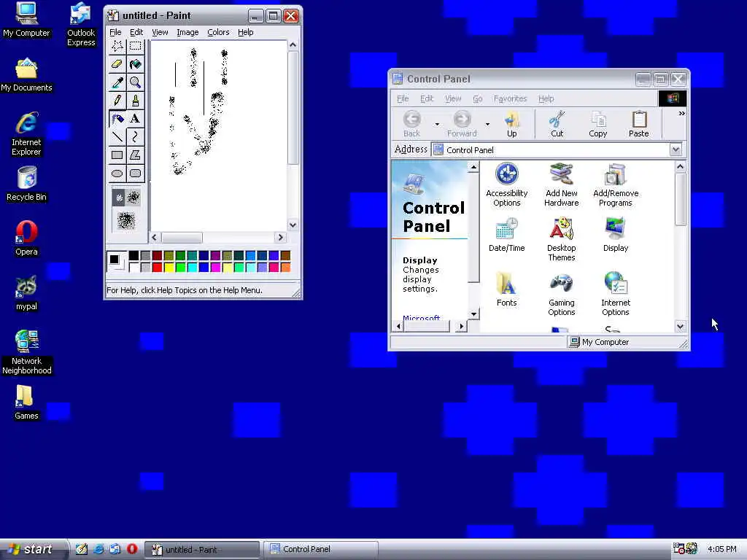
Task: Select the Polygon tool in Paint
Action: coord(135,155)
